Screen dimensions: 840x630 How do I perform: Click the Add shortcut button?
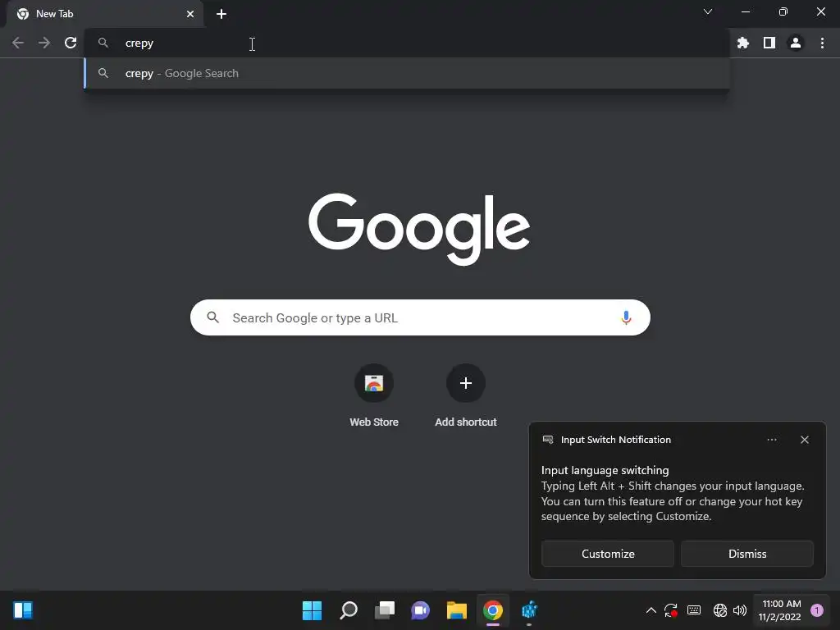(466, 395)
